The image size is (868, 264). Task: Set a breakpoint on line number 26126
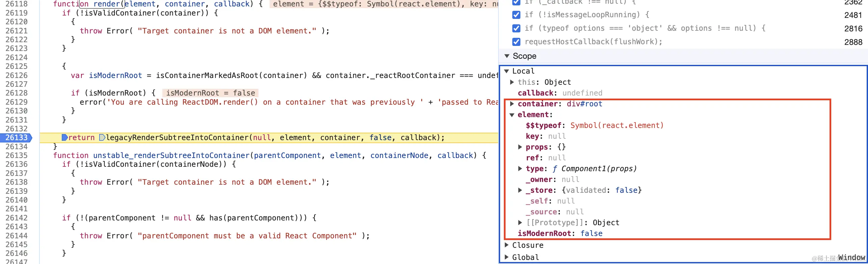[x=17, y=75]
